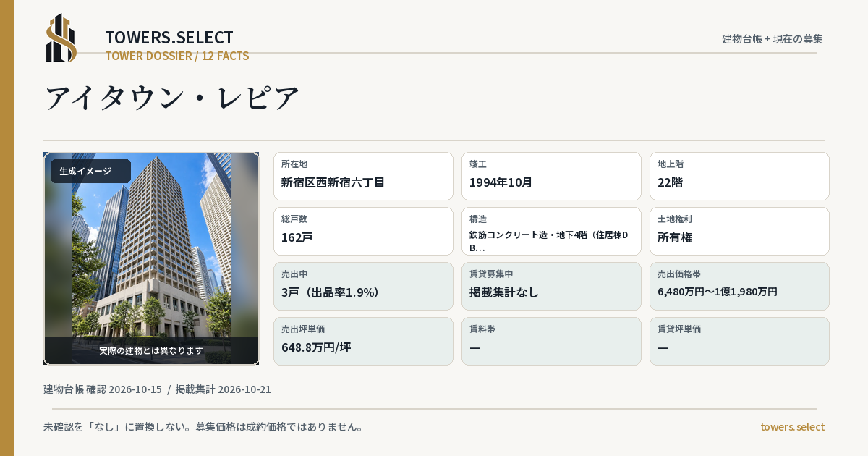This screenshot has height=456, width=868.
Task: Click the TOWER DOSSIER / 12 FACTS subtitle
Action: coord(177,56)
